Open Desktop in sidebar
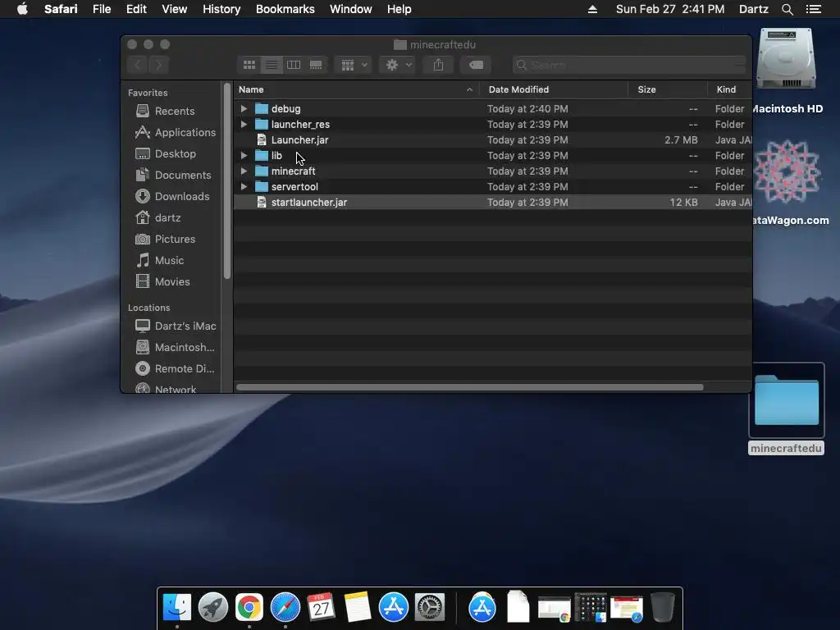Screen dimensions: 840x630 (x=166, y=153)
